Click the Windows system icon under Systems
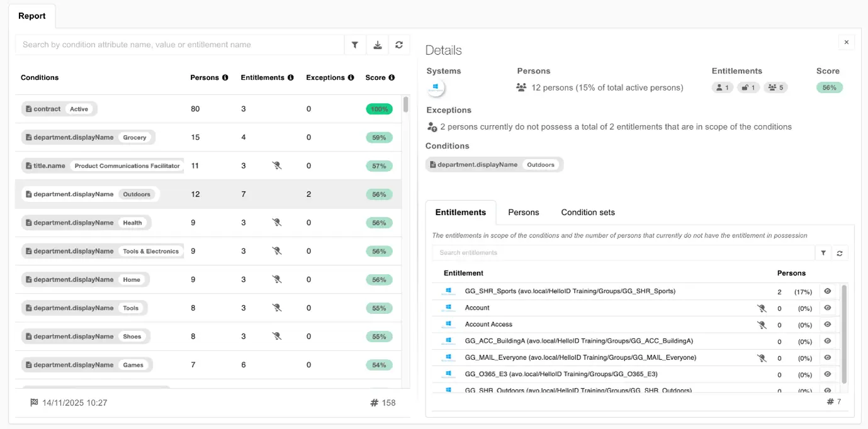 pyautogui.click(x=436, y=88)
